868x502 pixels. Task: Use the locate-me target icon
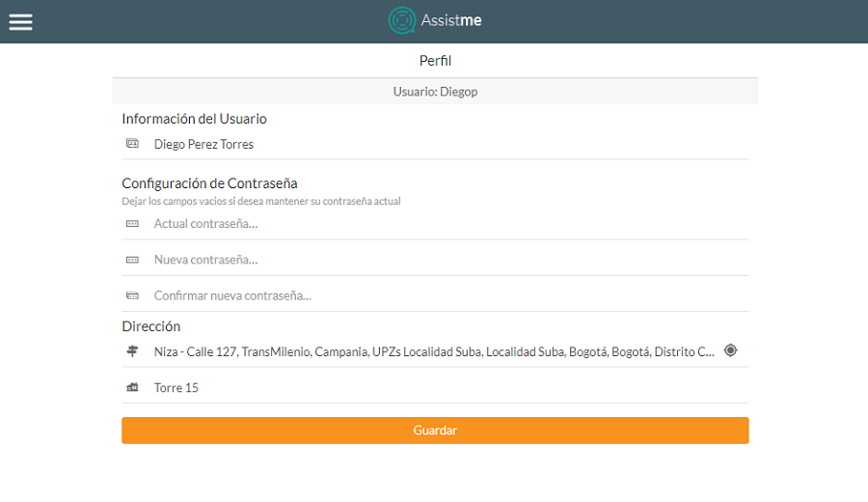[730, 350]
